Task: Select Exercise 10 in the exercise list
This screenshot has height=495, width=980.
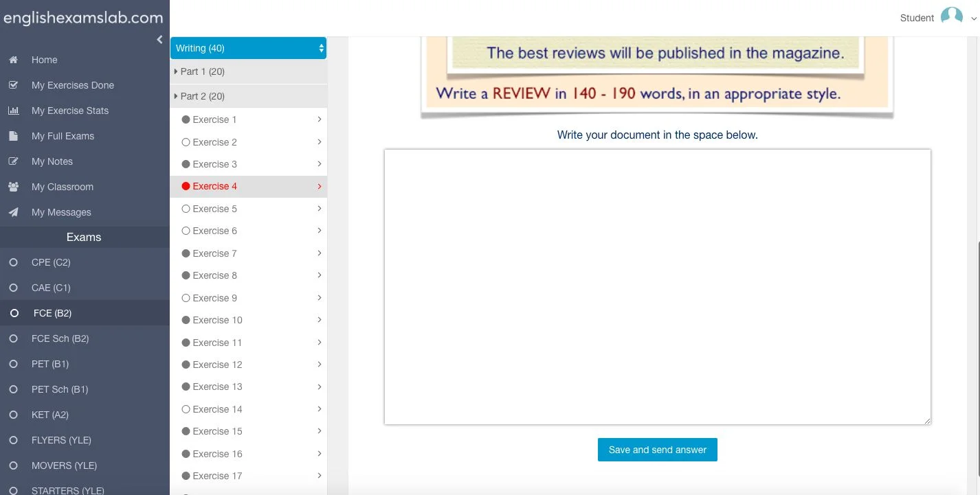Action: (217, 320)
